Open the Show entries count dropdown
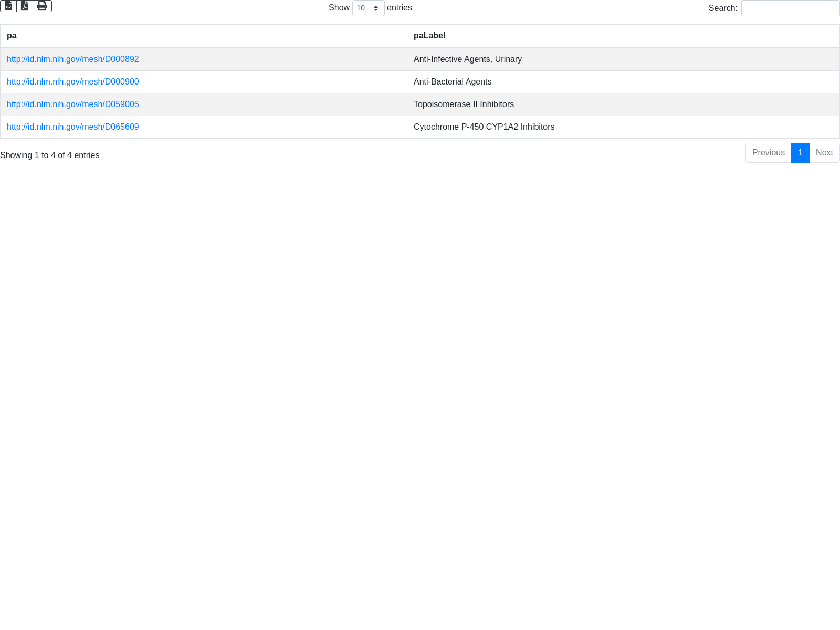This screenshot has width=840, height=630. [368, 8]
